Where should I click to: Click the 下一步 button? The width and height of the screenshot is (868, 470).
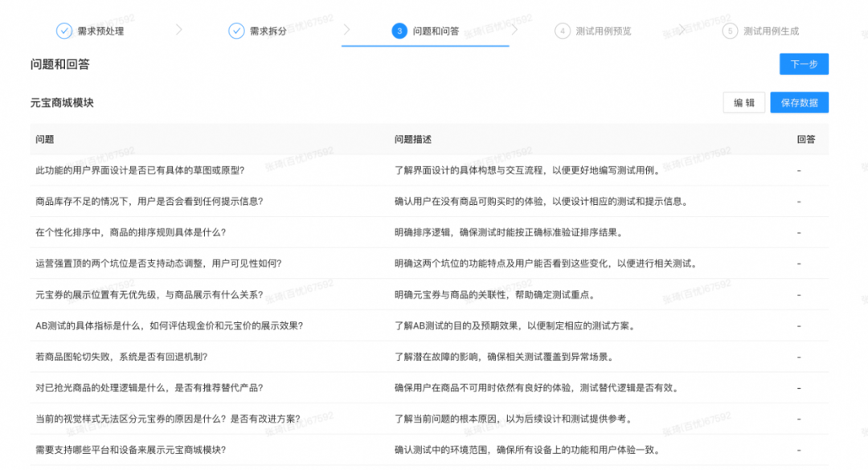(803, 63)
